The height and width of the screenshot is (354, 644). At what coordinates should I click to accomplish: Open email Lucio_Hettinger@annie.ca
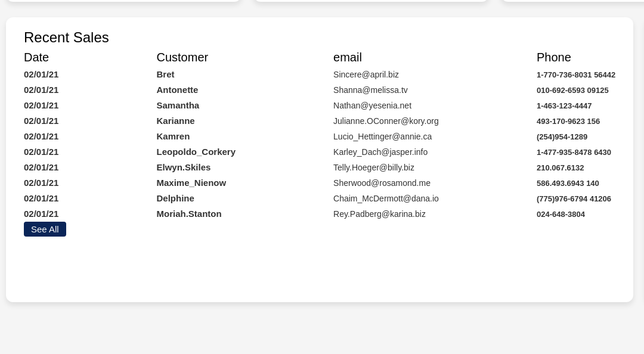pos(382,136)
